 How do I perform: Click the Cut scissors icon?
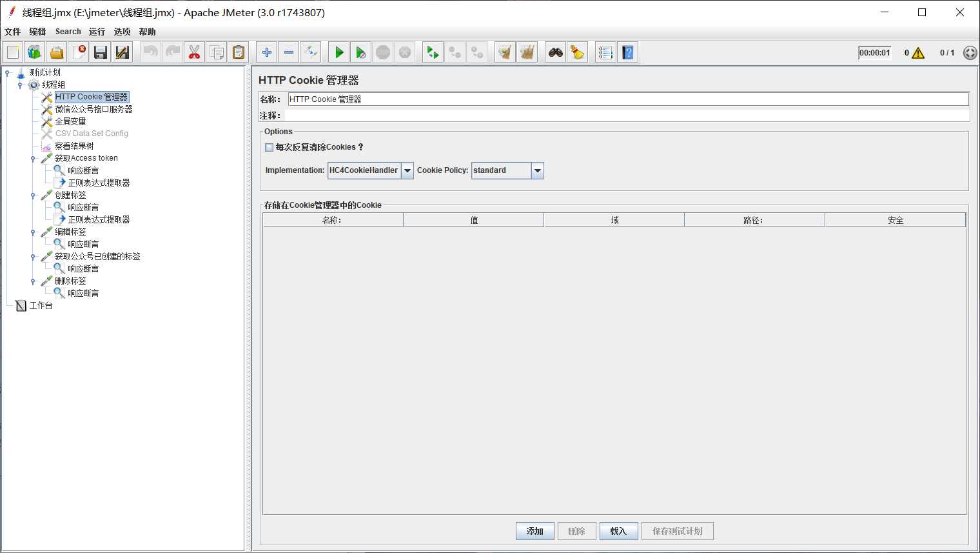[x=194, y=52]
